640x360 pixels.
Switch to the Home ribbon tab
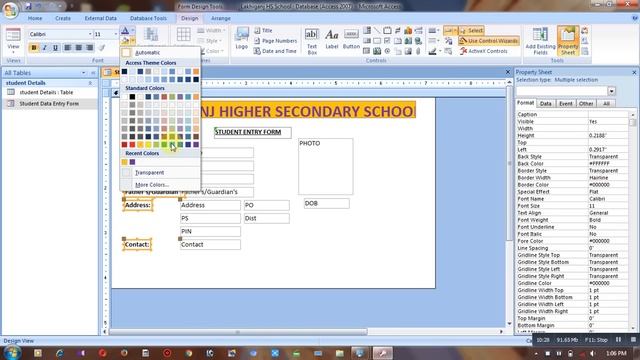[x=35, y=18]
